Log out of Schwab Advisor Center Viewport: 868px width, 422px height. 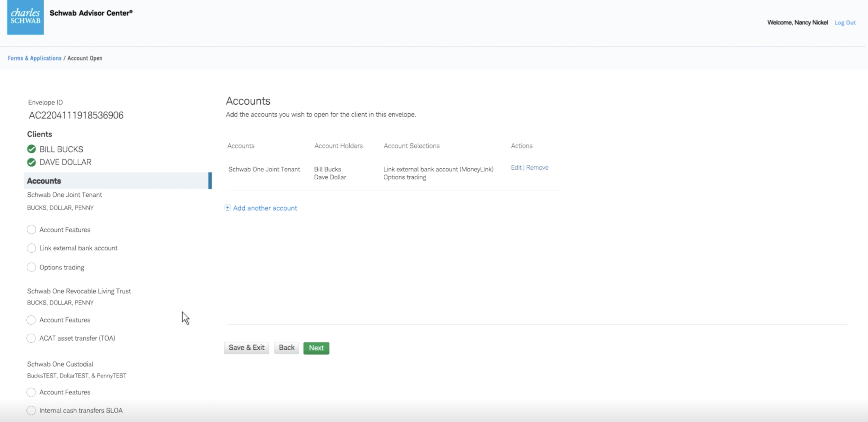click(845, 23)
